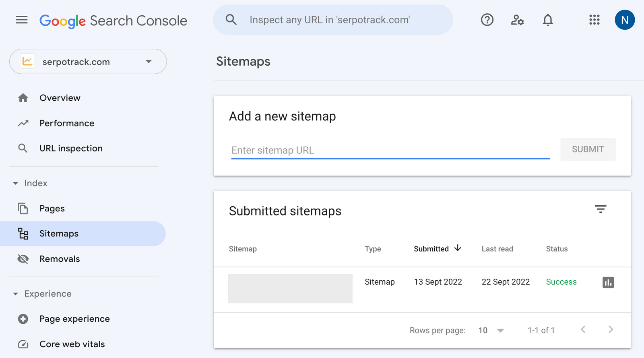
Task: Select Sitemaps in the sidebar
Action: (x=83, y=234)
